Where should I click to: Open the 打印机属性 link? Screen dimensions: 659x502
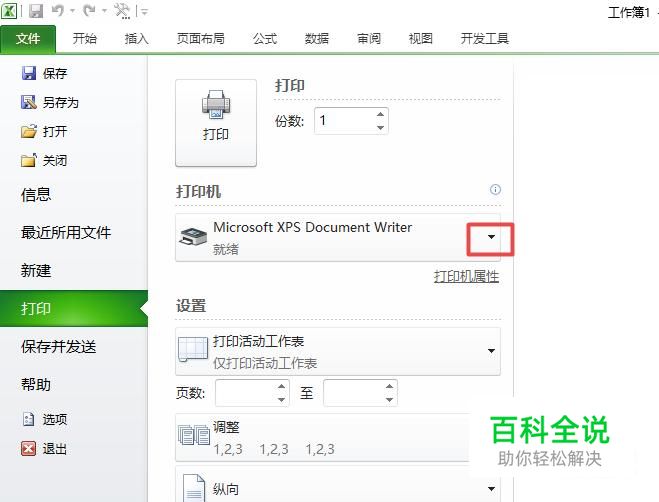click(466, 277)
